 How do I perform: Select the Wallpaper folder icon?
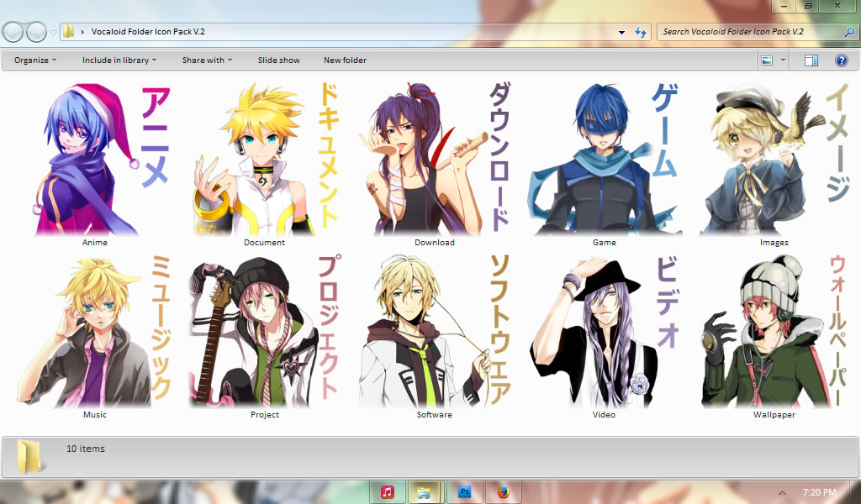(774, 332)
